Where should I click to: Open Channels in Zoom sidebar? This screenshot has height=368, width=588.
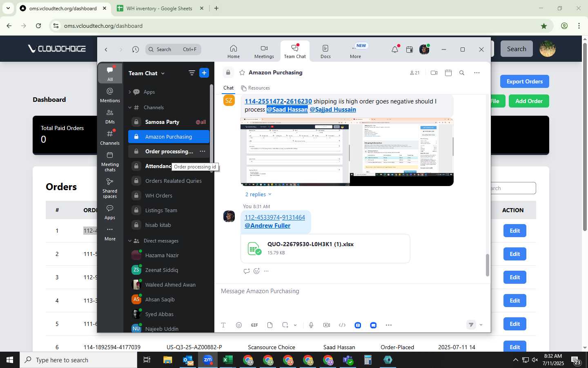coord(110,137)
